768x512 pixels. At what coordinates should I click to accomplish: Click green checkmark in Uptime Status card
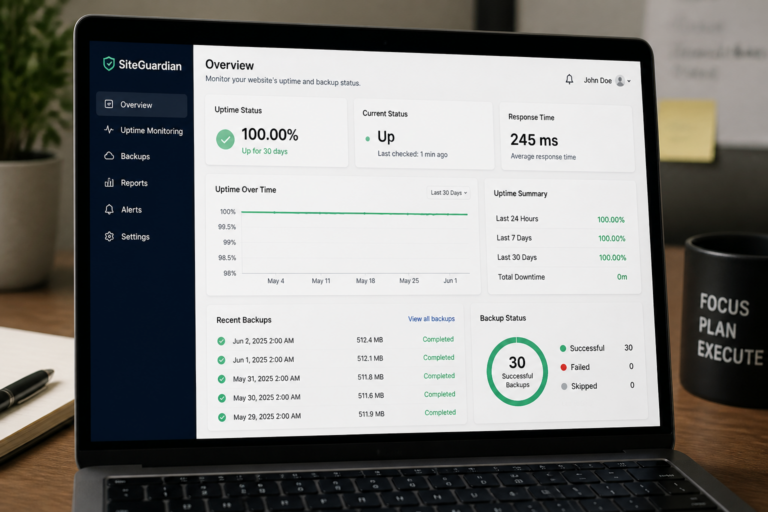225,140
